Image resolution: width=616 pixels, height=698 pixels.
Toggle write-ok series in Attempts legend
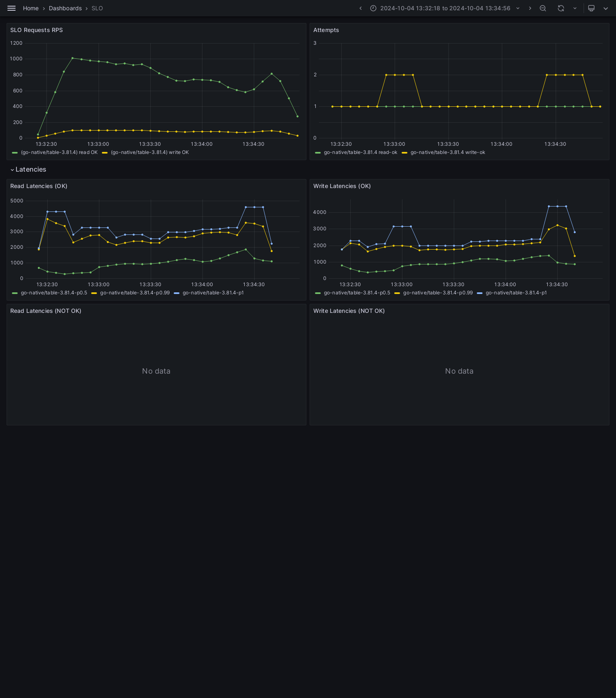coord(448,152)
